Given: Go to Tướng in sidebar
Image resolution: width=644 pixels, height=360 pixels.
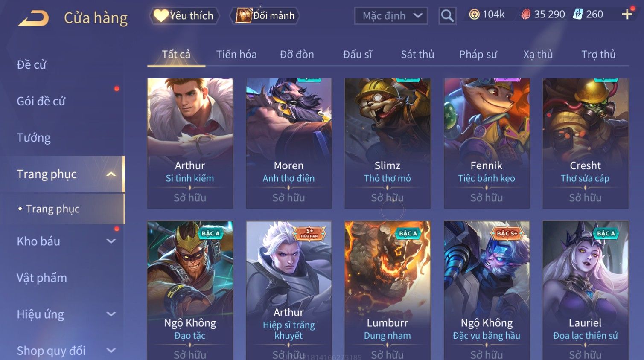Looking at the screenshot, I should 34,137.
